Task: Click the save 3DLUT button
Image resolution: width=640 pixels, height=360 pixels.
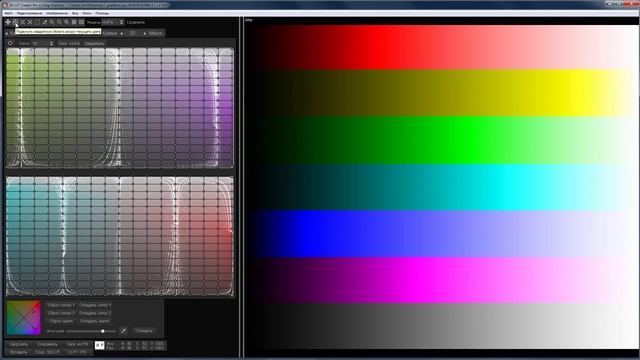Action: 47,352
